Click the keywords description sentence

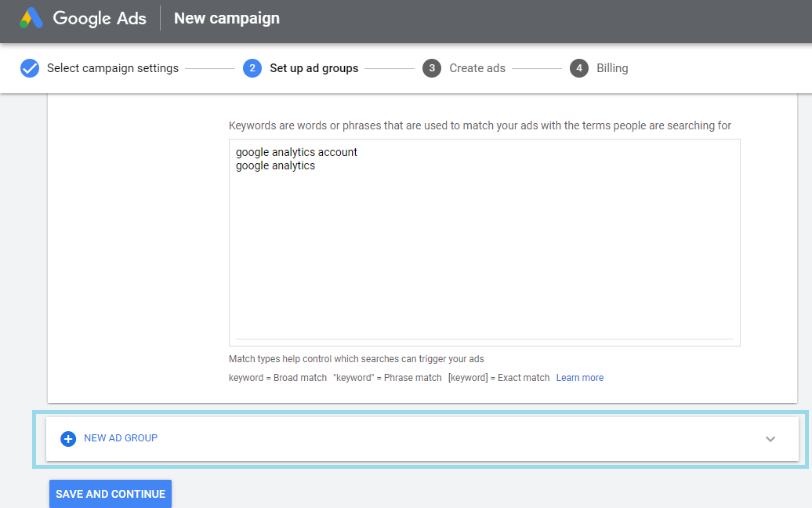480,125
